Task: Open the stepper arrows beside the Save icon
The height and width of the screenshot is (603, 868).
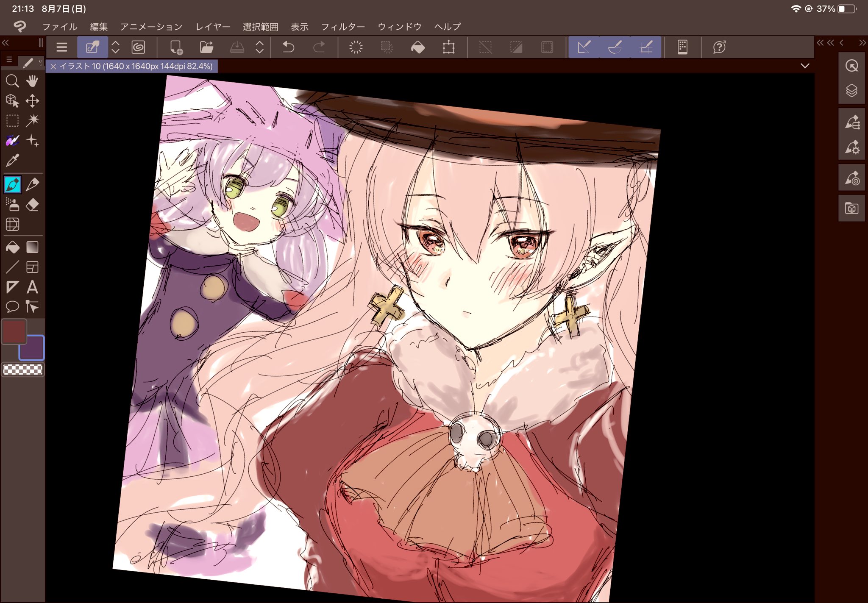Action: coord(260,47)
